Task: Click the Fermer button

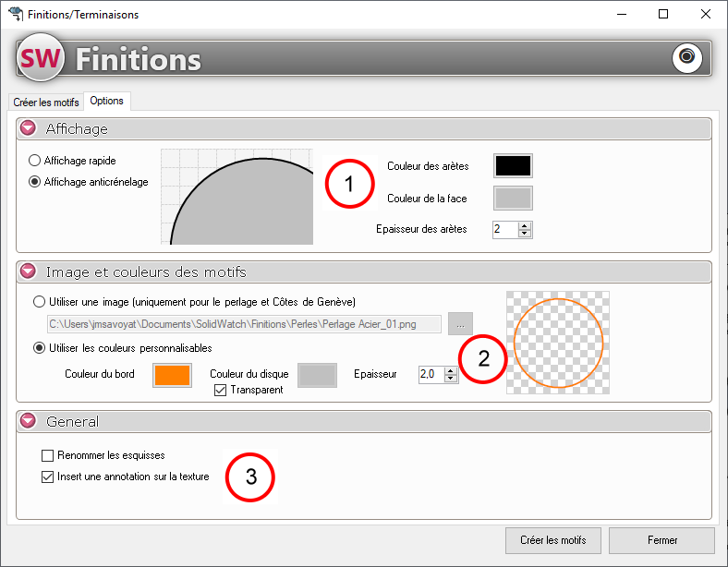Action: coord(661,540)
